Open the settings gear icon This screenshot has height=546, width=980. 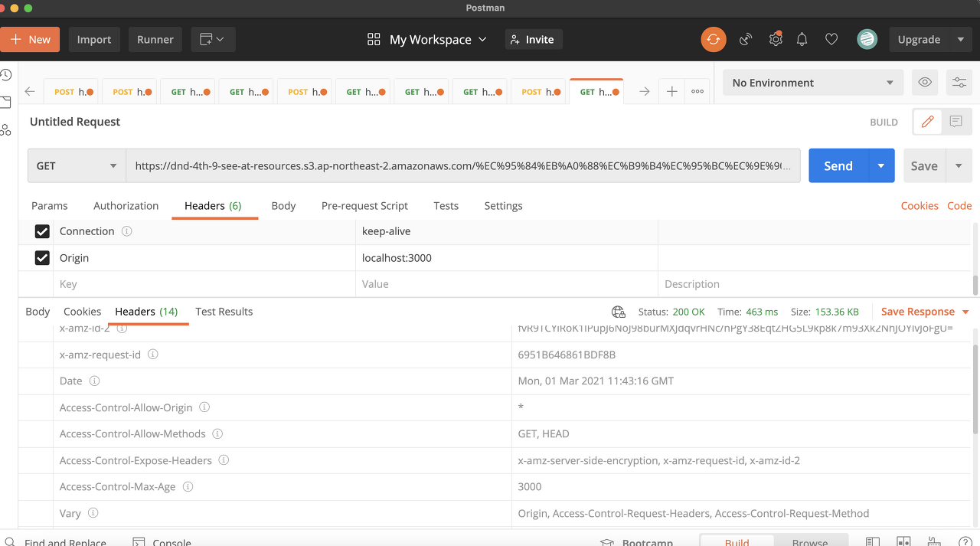tap(776, 39)
